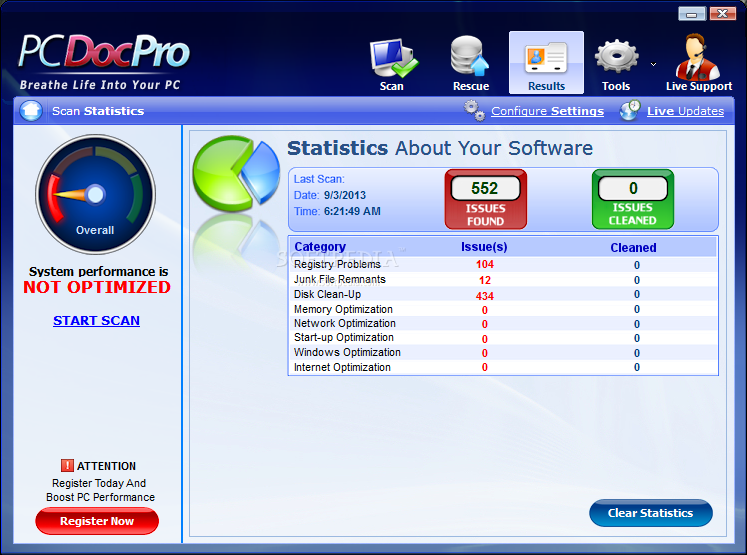This screenshot has width=747, height=555.
Task: Minimize the PC Doc Pro window
Action: (692, 14)
